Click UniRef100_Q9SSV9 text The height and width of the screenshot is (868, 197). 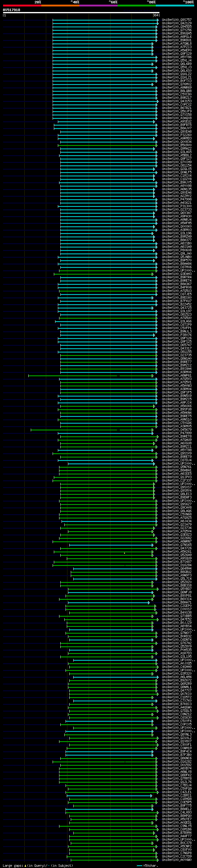click(177, 453)
